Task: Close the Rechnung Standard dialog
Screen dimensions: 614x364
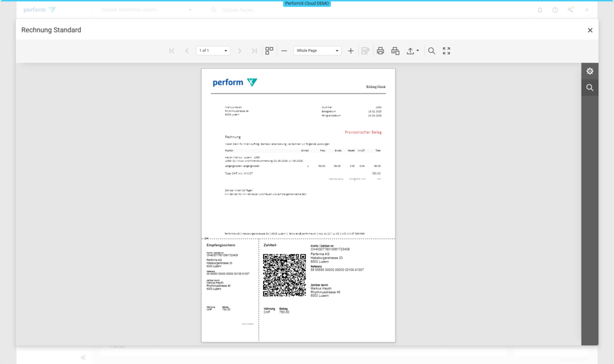Action: click(590, 30)
